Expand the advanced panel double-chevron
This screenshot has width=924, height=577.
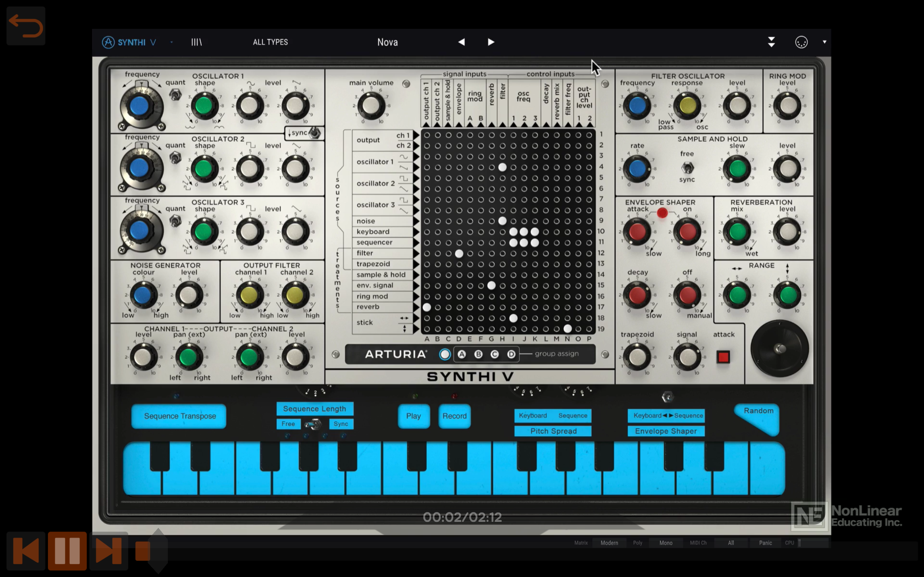772,42
